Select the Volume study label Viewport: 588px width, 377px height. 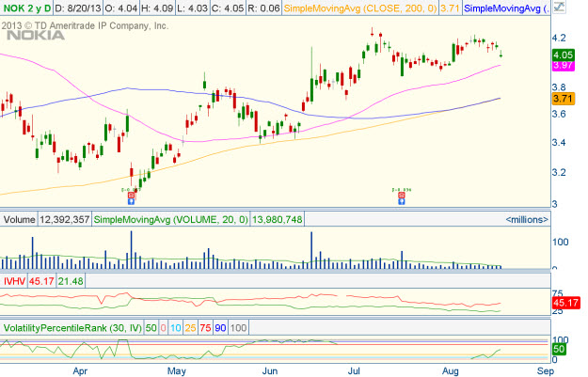coord(19,220)
